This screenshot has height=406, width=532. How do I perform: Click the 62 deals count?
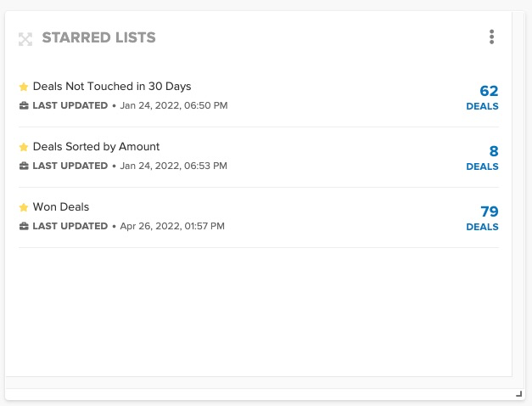pos(489,92)
